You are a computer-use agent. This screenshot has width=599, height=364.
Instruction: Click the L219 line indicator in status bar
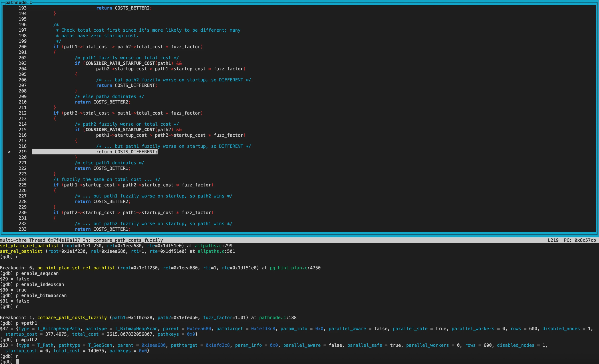553,240
